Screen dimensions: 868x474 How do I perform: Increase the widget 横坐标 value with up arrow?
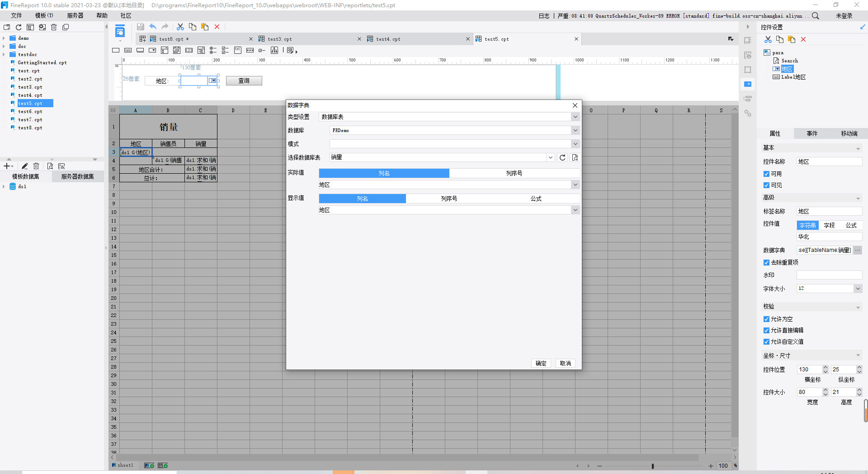(x=826, y=367)
